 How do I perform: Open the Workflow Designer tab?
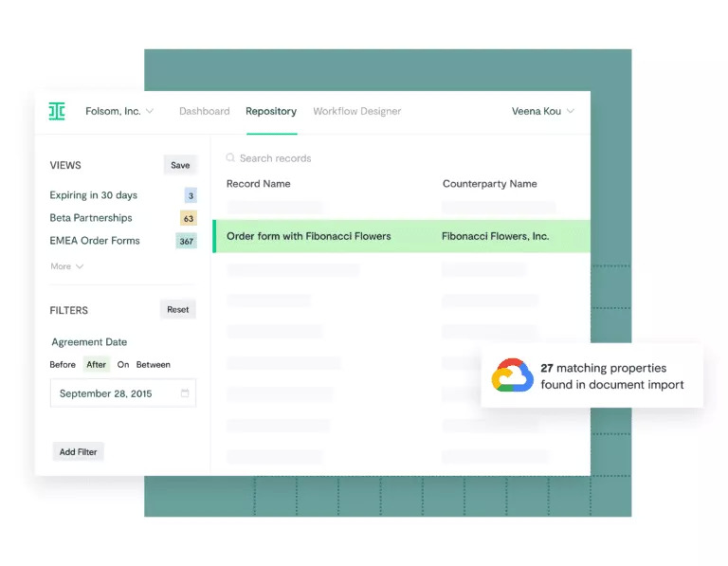[x=357, y=112]
